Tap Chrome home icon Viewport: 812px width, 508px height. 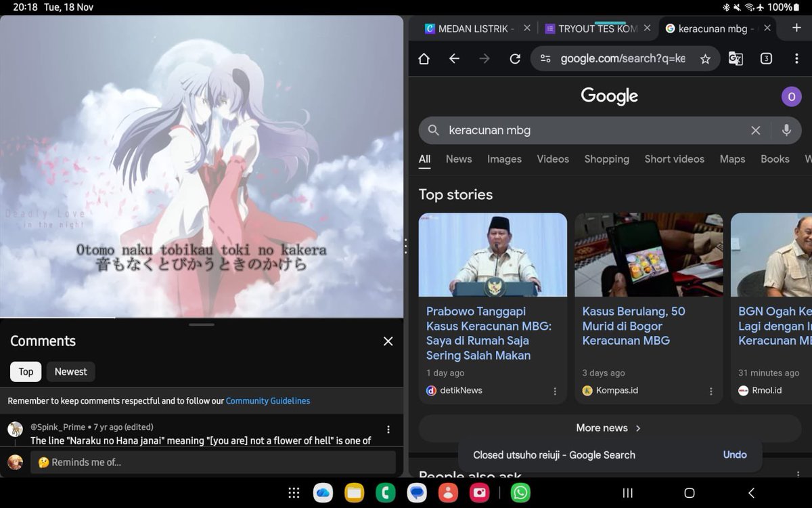pyautogui.click(x=424, y=59)
